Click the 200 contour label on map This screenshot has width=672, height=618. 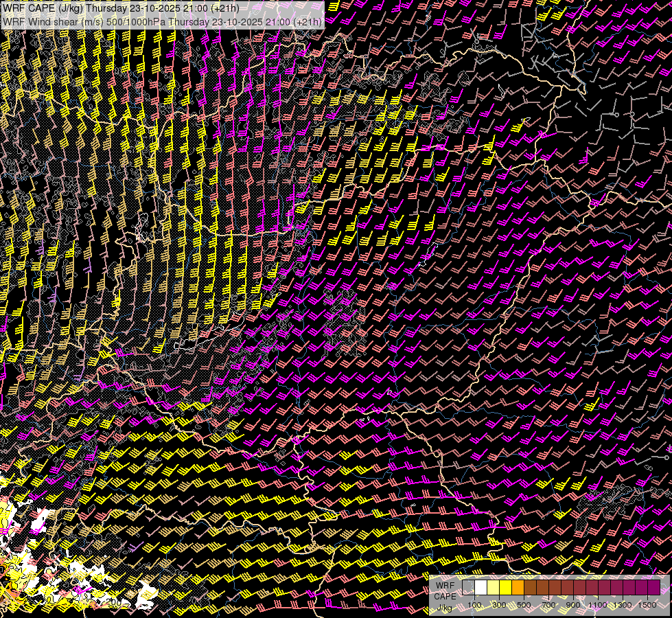(x=115, y=602)
